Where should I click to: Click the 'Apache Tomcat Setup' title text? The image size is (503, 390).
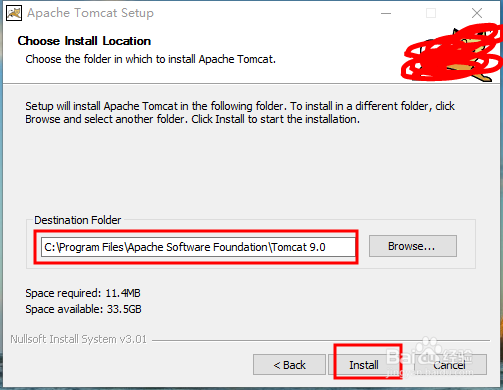90,13
